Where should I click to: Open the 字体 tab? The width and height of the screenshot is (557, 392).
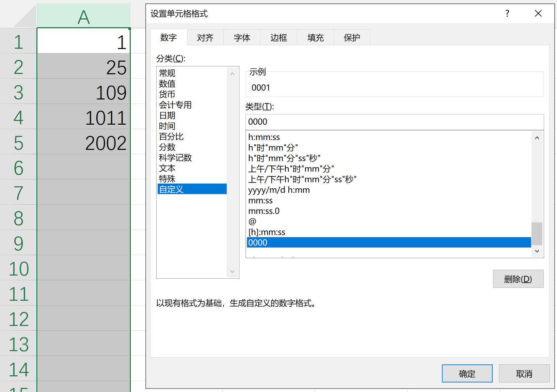(x=242, y=37)
